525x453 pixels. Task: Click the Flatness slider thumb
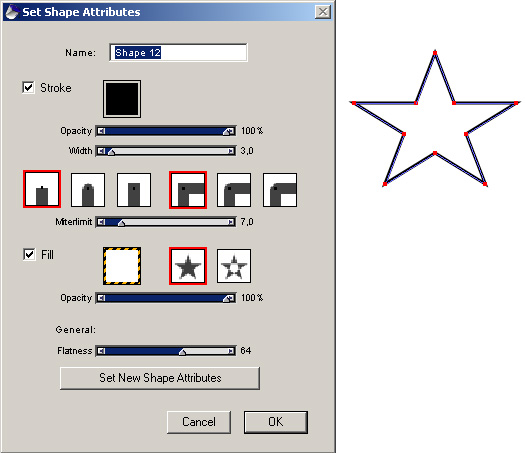click(x=182, y=352)
